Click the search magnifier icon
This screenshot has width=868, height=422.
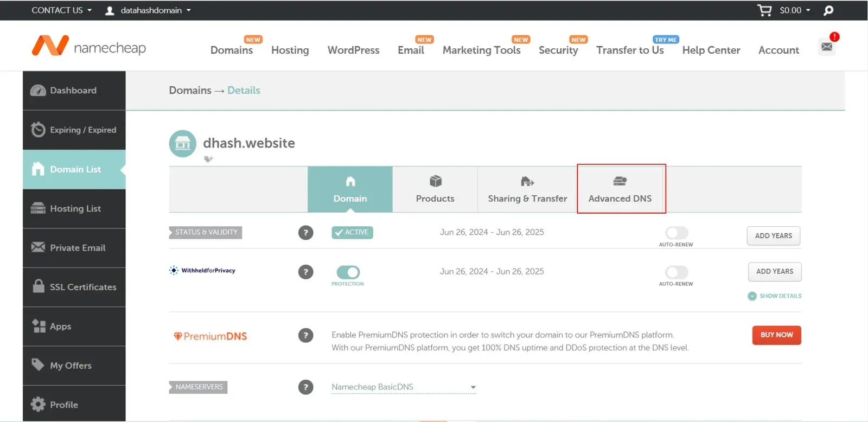tap(828, 10)
